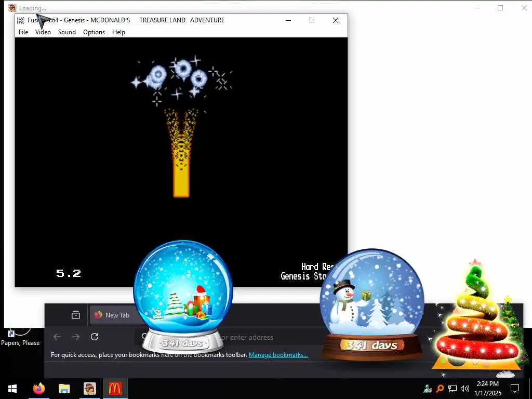The height and width of the screenshot is (399, 532).
Task: Open the File menu in Fusion
Action: coord(23,32)
